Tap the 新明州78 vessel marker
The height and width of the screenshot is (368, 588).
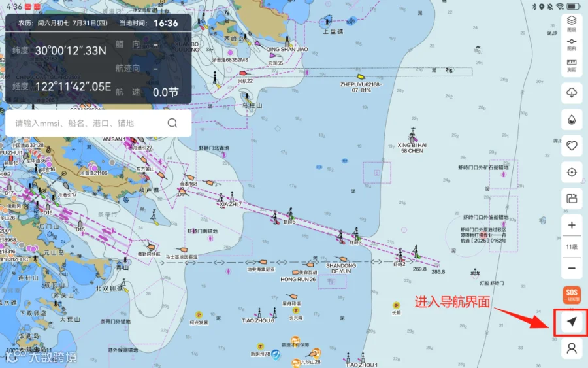[261, 346]
